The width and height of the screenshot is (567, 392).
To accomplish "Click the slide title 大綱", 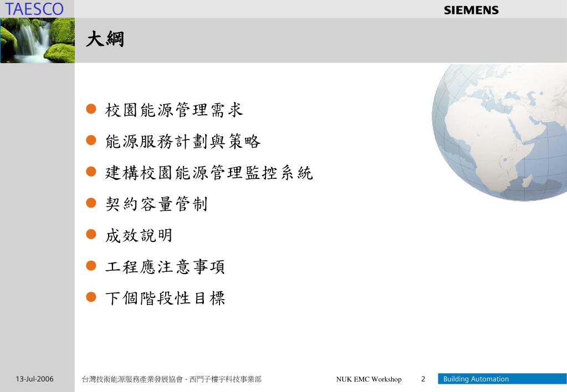I will 105,39.
